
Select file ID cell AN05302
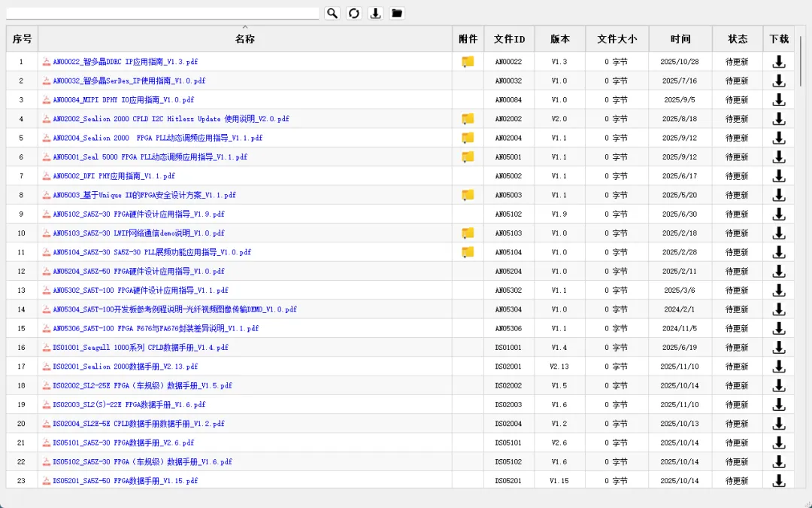pos(508,291)
